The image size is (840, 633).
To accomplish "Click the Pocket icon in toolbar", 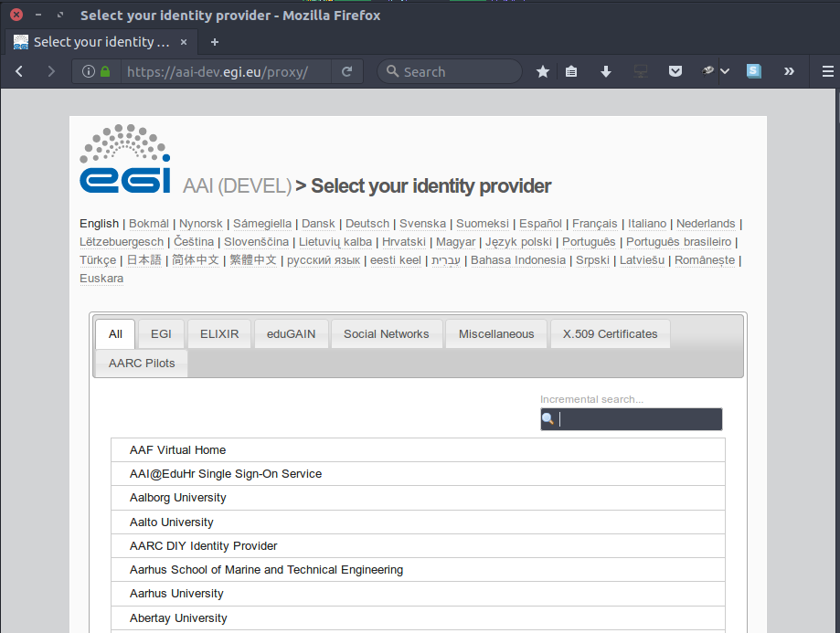I will pyautogui.click(x=675, y=71).
